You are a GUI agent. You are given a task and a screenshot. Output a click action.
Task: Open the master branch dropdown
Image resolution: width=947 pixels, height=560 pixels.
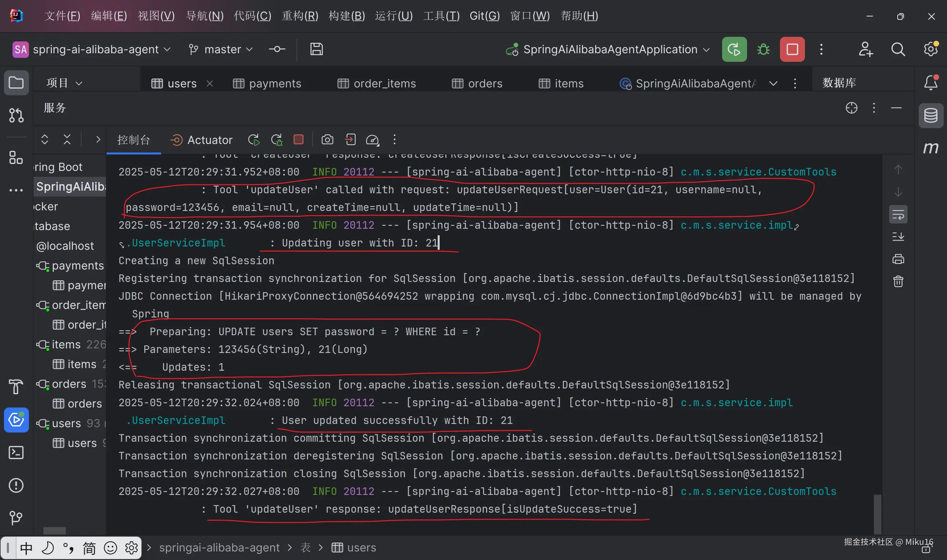[222, 49]
